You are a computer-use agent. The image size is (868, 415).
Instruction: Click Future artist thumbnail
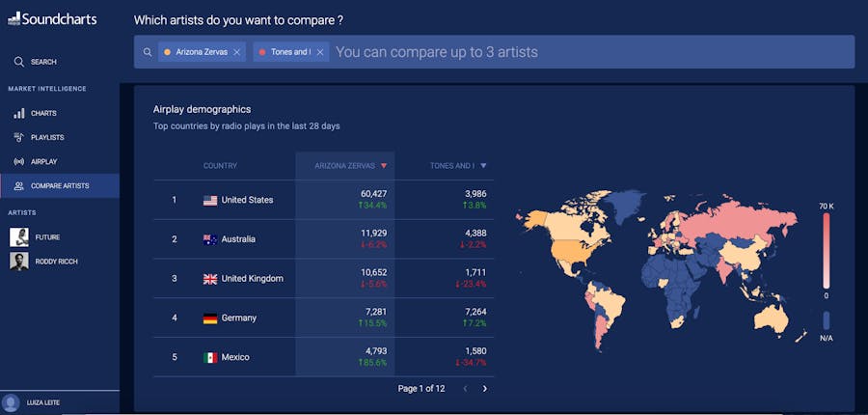[19, 237]
